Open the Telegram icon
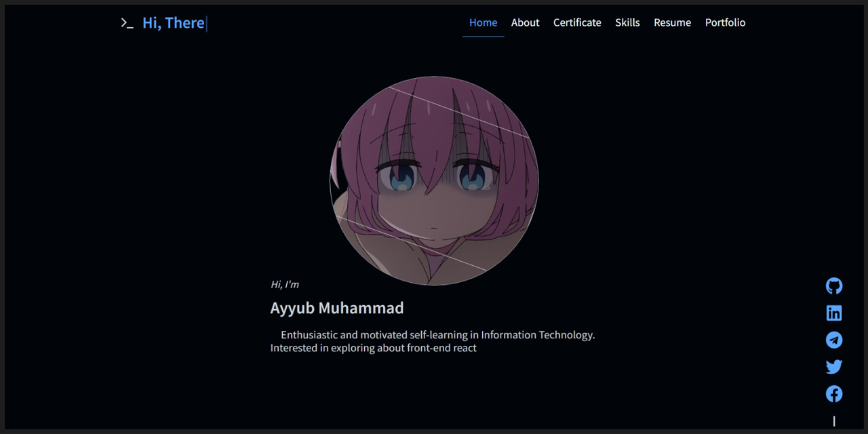The width and height of the screenshot is (868, 434). tap(834, 340)
